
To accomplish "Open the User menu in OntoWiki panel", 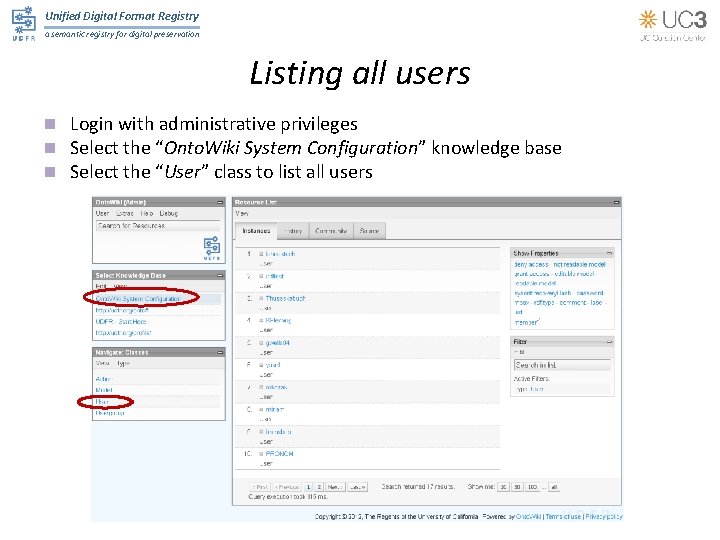I will click(x=102, y=214).
